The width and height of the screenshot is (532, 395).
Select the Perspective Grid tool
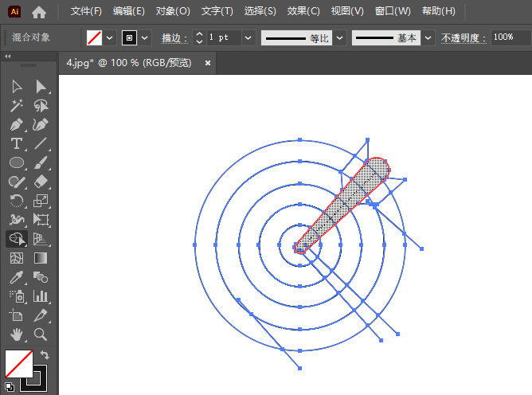pos(41,239)
